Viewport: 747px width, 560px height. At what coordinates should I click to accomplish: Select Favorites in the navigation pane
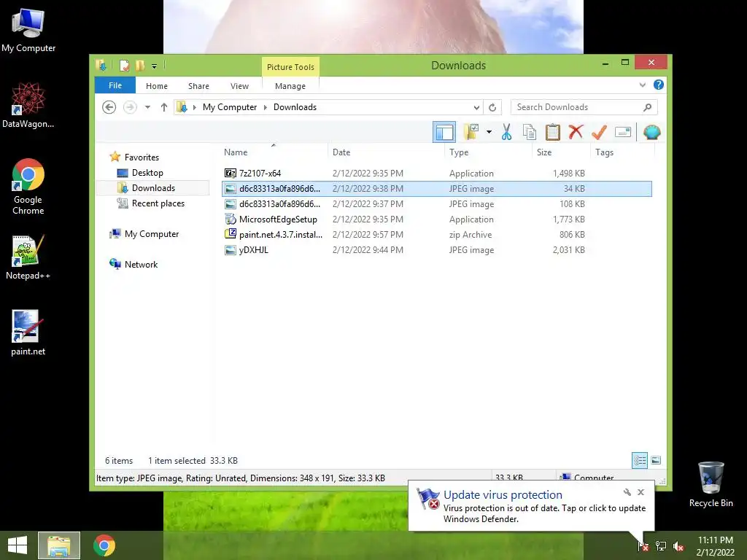(142, 157)
